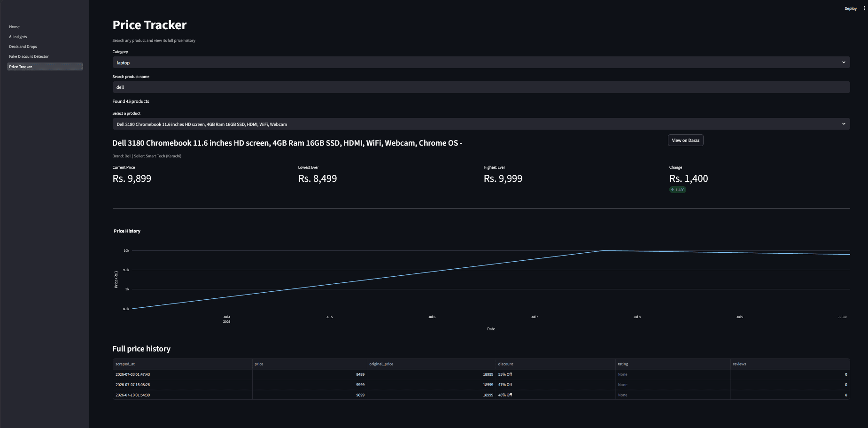
Task: Open the Select a product dropdown
Action: coord(481,124)
